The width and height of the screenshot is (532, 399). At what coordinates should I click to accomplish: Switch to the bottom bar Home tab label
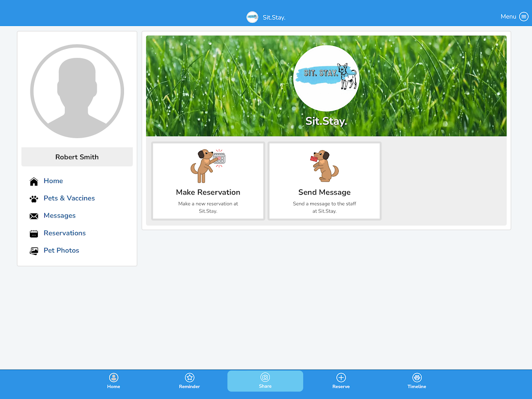[114, 387]
